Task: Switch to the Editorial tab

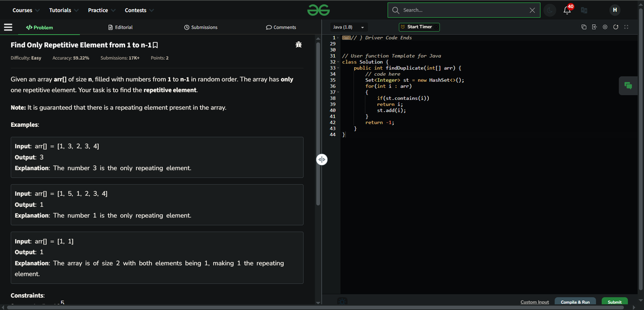Action: (x=120, y=27)
